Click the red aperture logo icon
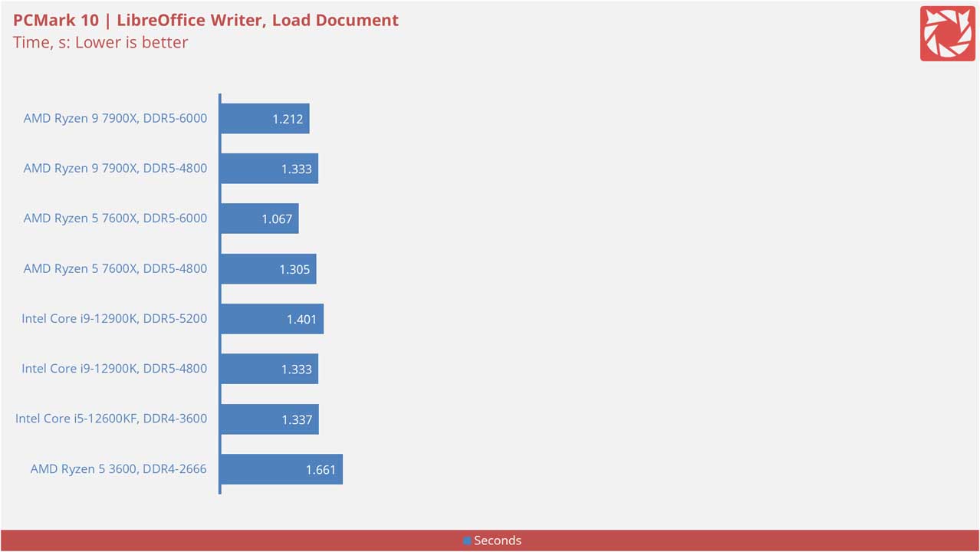Image resolution: width=980 pixels, height=552 pixels. coord(947,34)
